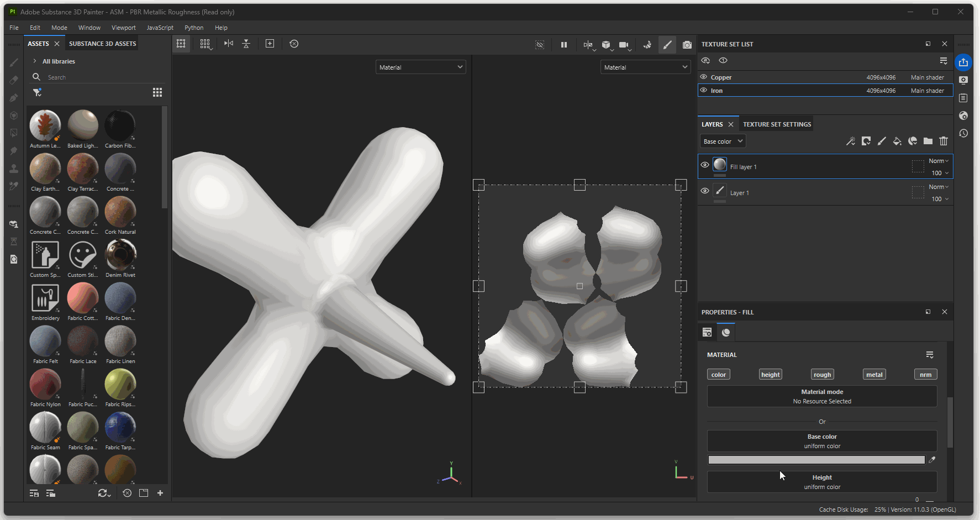Toggle visibility of Fill layer 1
Image resolution: width=980 pixels, height=520 pixels.
pyautogui.click(x=705, y=165)
